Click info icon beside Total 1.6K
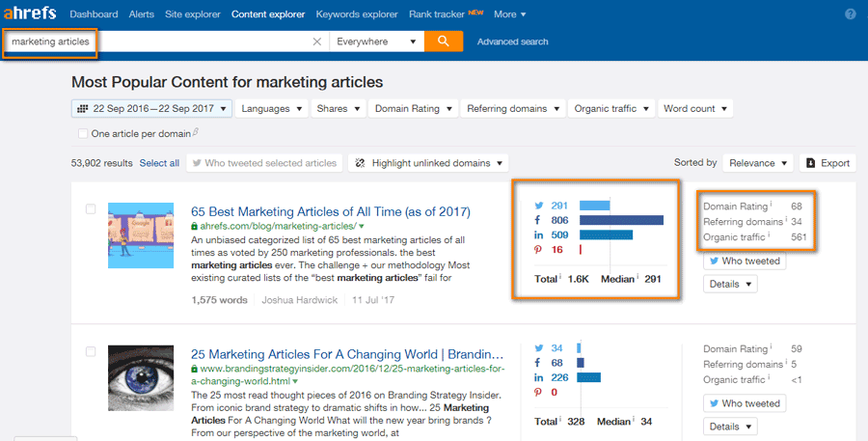Image resolution: width=868 pixels, height=441 pixels. [x=560, y=276]
